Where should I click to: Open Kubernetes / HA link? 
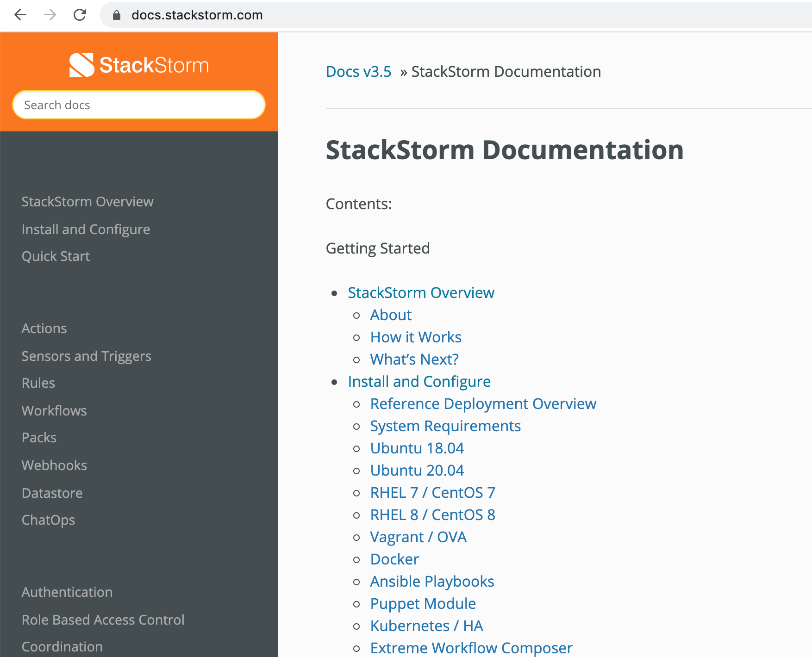click(427, 626)
